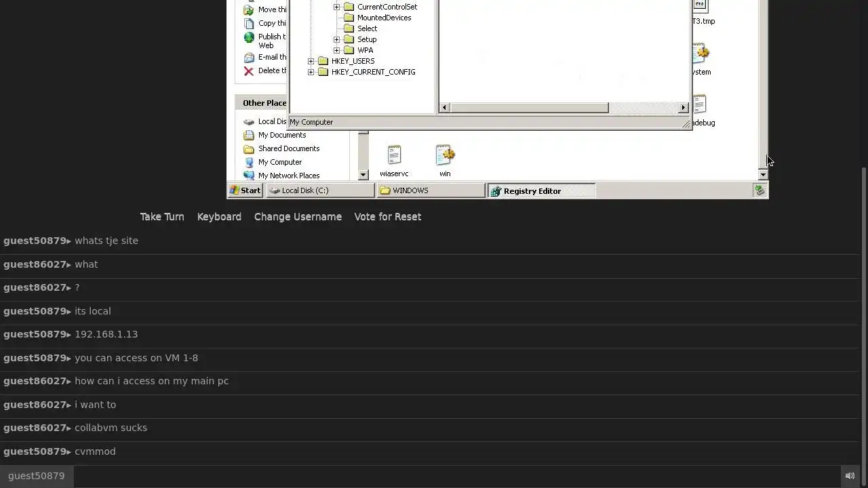Open Shared Documents in Other Places
Viewport: 868px width, 488px height.
[289, 148]
